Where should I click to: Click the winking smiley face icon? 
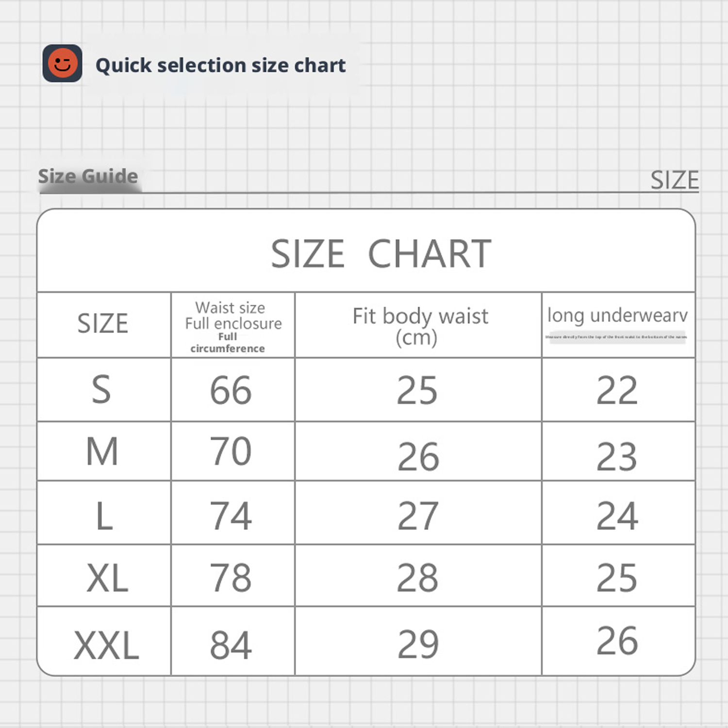[62, 64]
